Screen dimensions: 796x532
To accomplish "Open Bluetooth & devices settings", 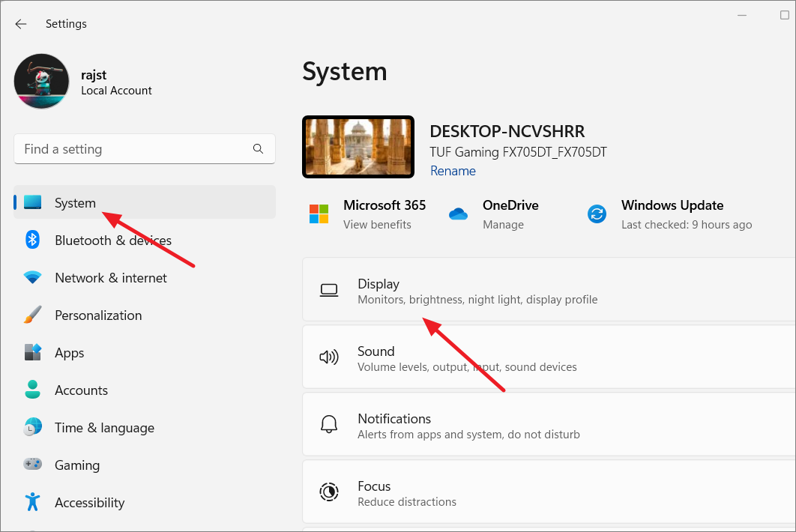I will point(145,240).
